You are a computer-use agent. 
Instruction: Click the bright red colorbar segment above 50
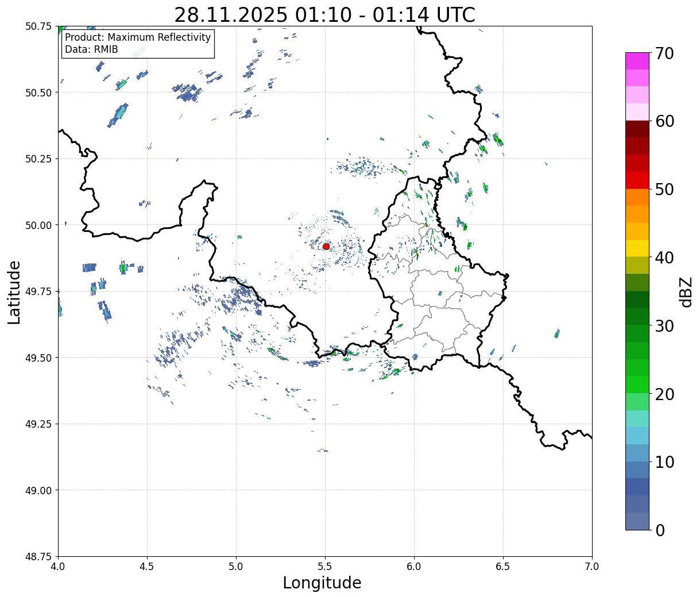tap(637, 180)
